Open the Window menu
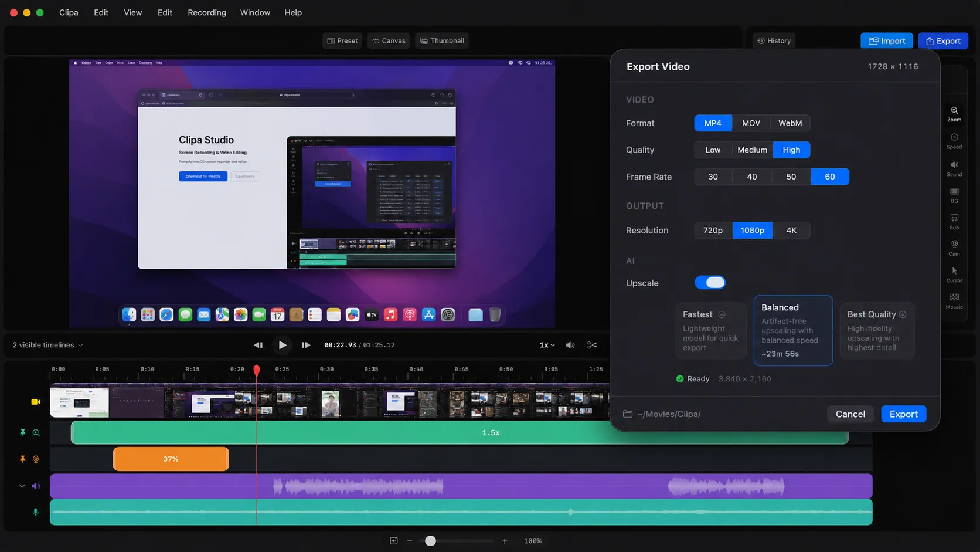 [x=255, y=12]
